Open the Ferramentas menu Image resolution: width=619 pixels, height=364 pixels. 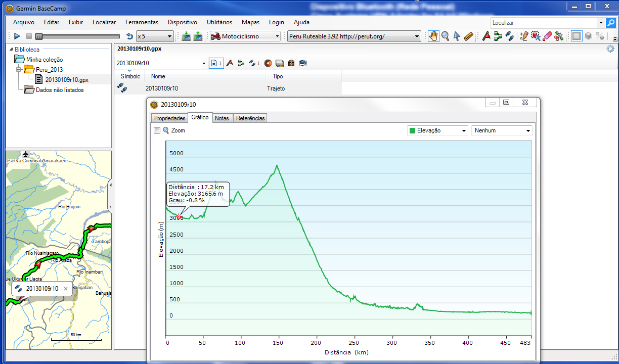pyautogui.click(x=142, y=22)
